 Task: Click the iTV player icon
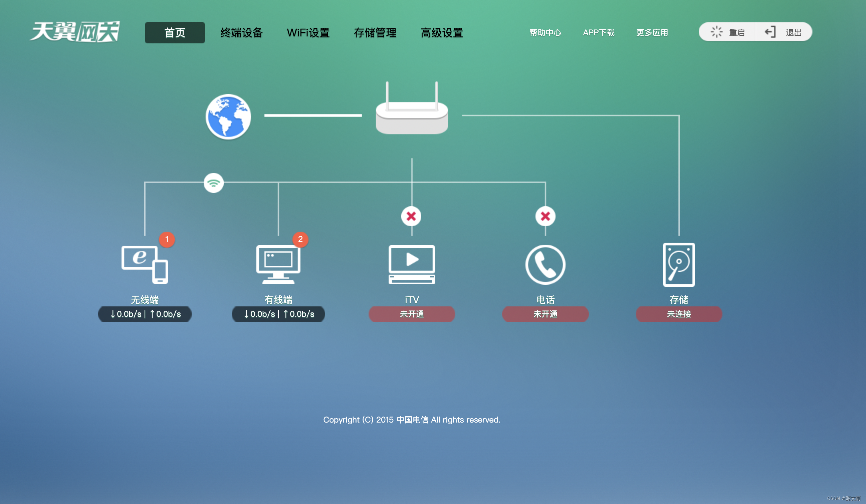point(412,265)
